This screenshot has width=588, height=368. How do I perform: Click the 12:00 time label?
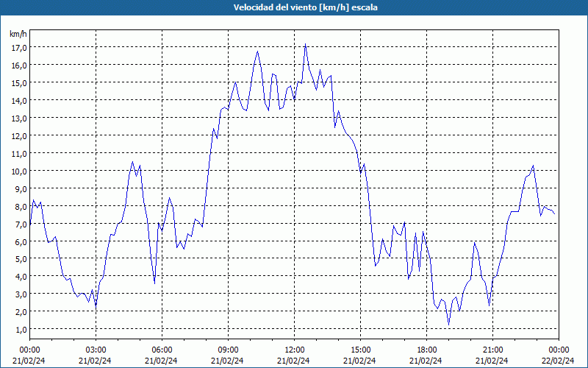[x=295, y=350]
